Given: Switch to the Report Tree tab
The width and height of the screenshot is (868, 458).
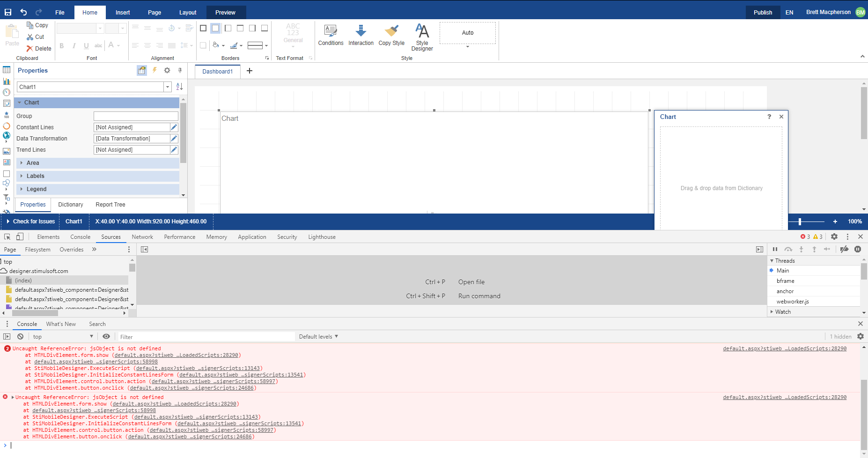Looking at the screenshot, I should (x=110, y=205).
